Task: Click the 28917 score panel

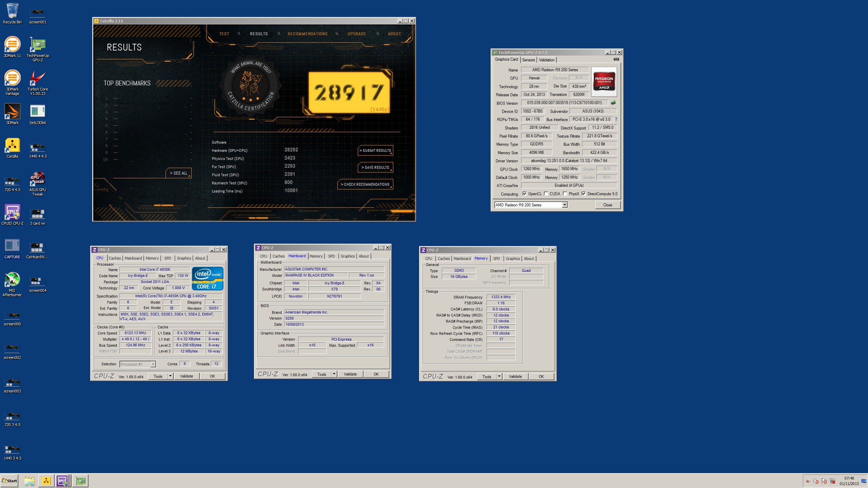Action: 349,93
